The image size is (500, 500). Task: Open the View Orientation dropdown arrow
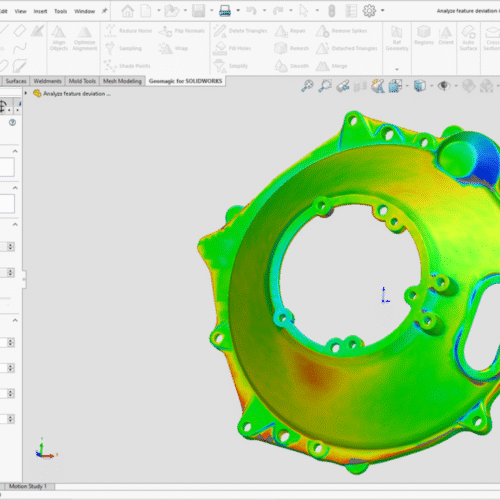tap(407, 86)
